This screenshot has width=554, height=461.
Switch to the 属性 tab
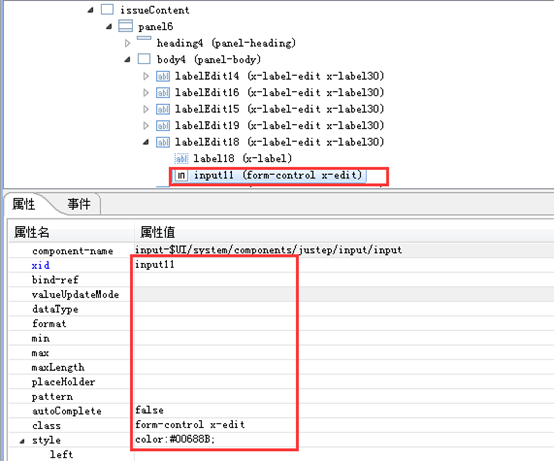pos(24,204)
